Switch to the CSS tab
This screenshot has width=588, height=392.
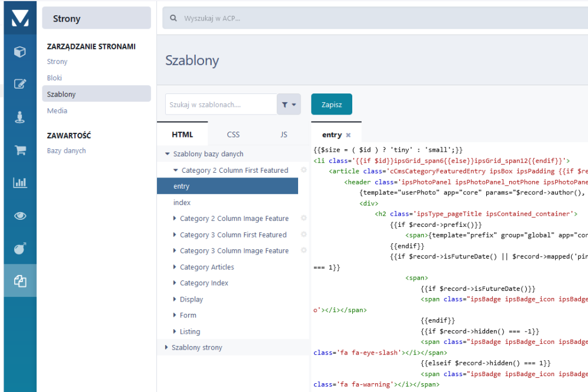(233, 135)
